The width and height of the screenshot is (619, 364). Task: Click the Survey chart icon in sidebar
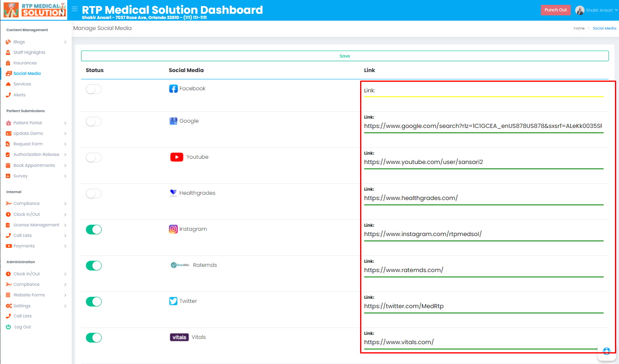click(8, 176)
